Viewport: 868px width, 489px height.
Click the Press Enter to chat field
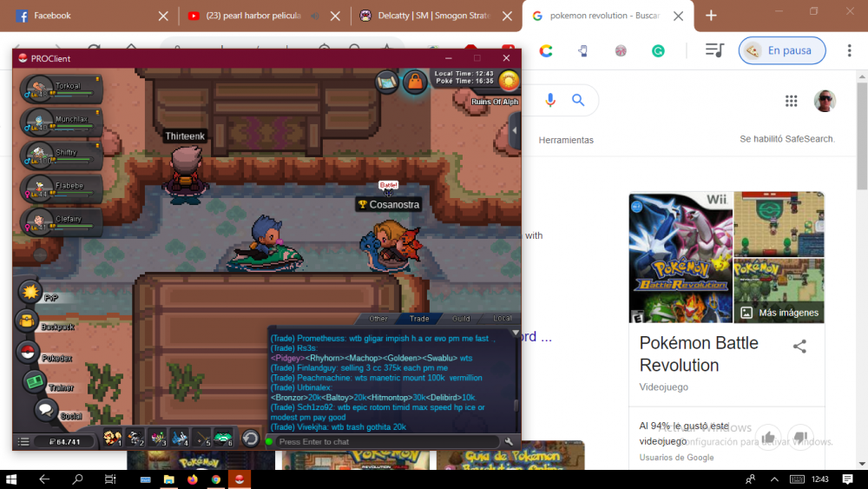(386, 442)
